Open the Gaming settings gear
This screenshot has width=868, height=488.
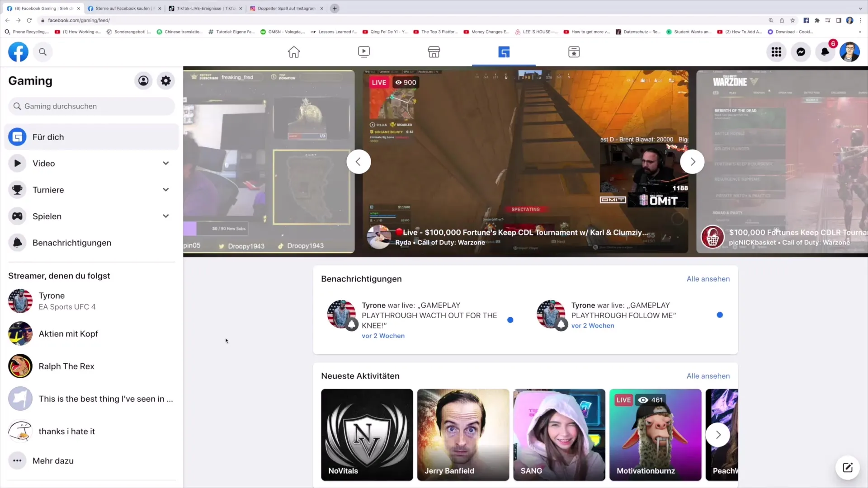tap(166, 81)
